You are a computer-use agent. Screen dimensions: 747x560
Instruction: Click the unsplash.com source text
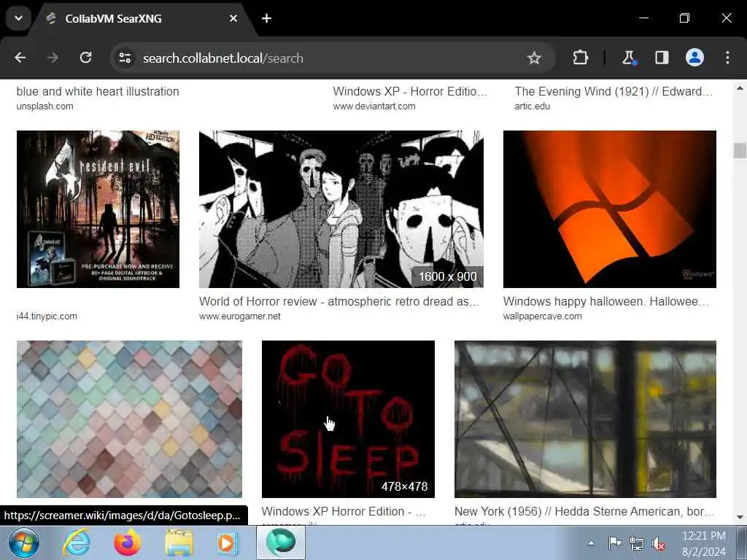click(44, 106)
